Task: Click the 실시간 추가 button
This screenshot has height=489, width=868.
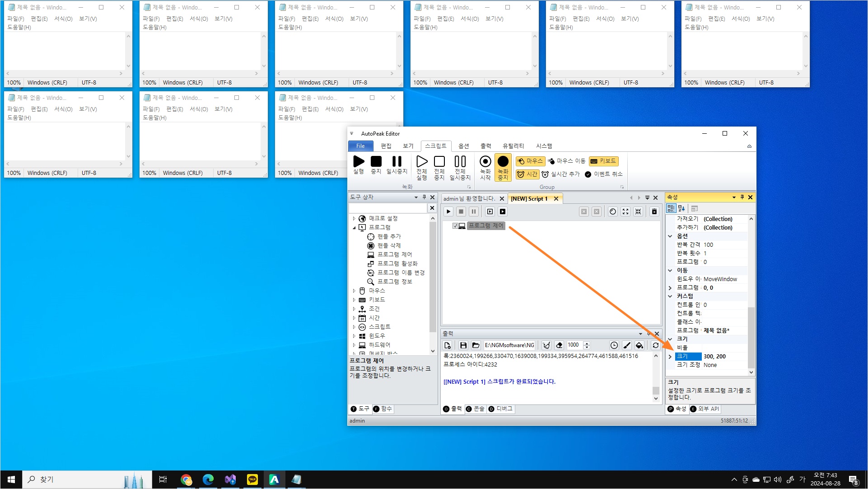Action: coord(560,174)
